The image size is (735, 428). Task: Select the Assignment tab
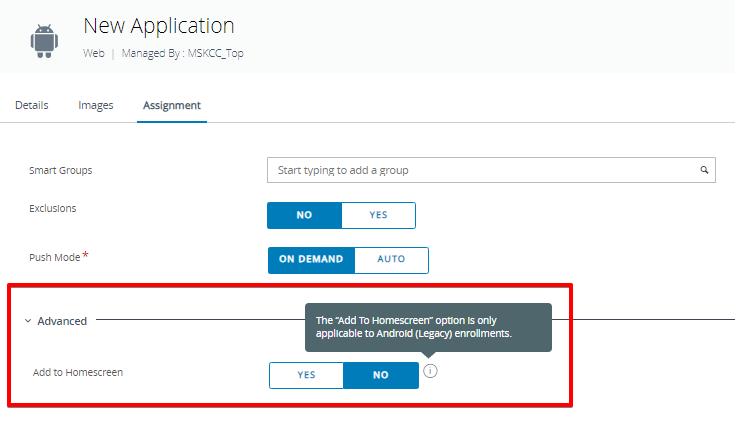172,105
